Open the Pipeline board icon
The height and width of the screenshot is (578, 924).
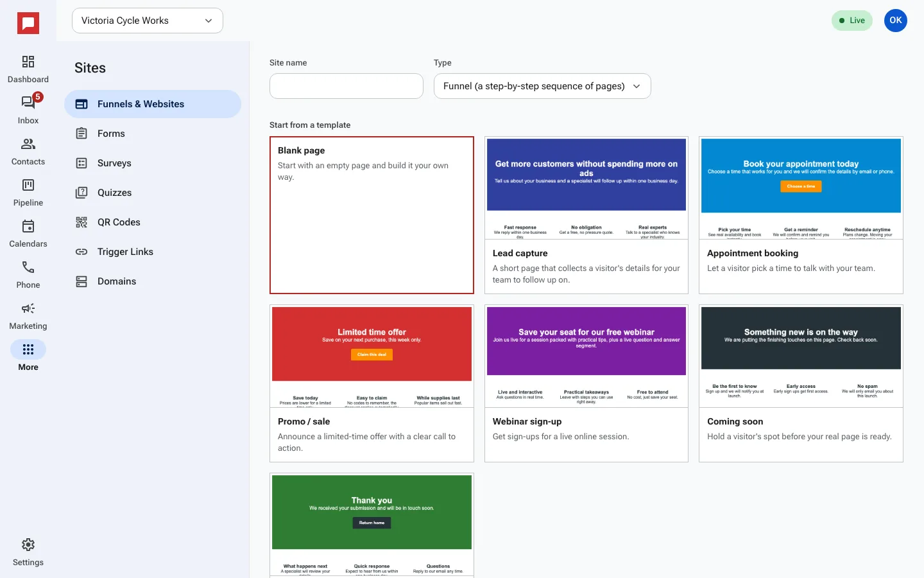[x=28, y=185]
